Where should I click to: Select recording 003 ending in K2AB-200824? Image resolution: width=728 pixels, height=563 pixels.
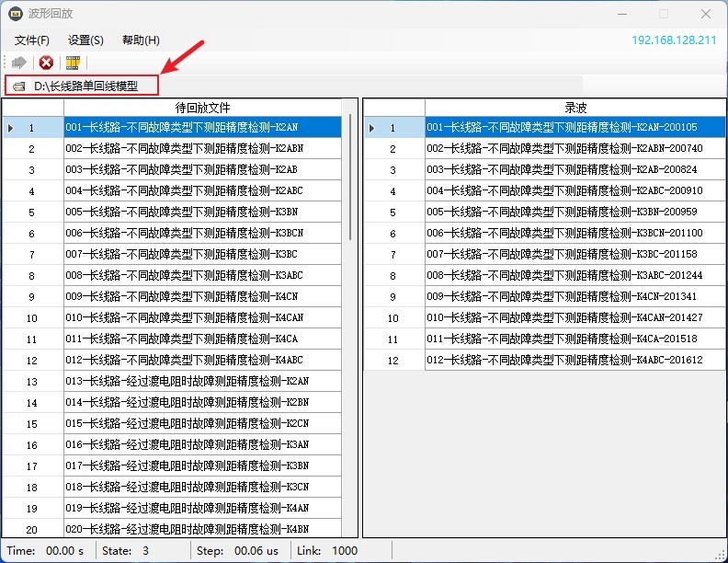coord(563,169)
